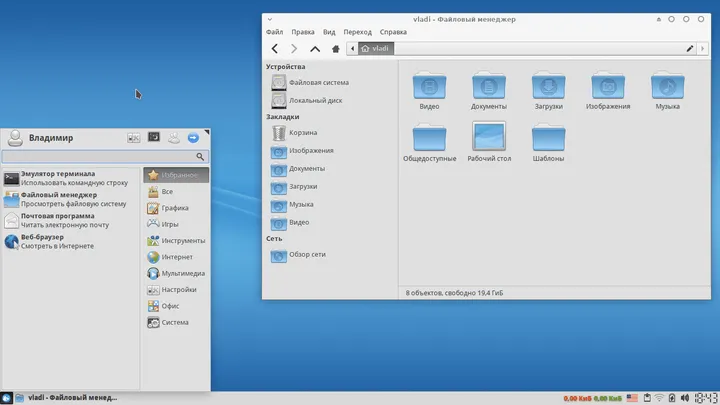Image resolution: width=720 pixels, height=405 pixels.
Task: Click the US flag keyboard layout indicator
Action: 634,398
